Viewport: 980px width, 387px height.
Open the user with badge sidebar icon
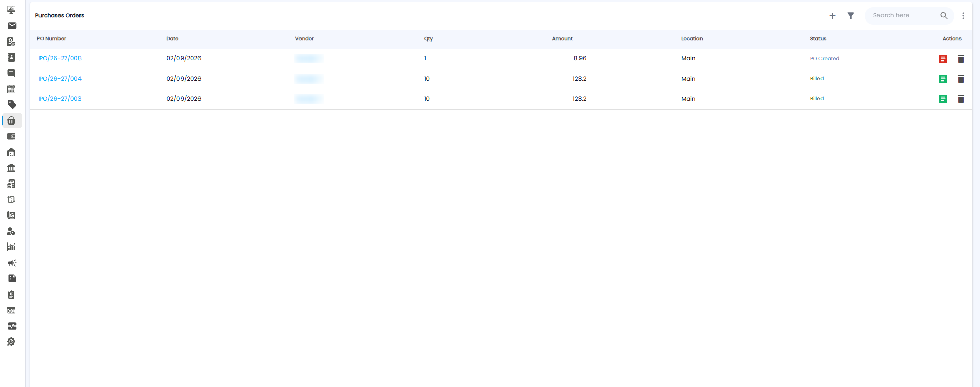(x=11, y=231)
